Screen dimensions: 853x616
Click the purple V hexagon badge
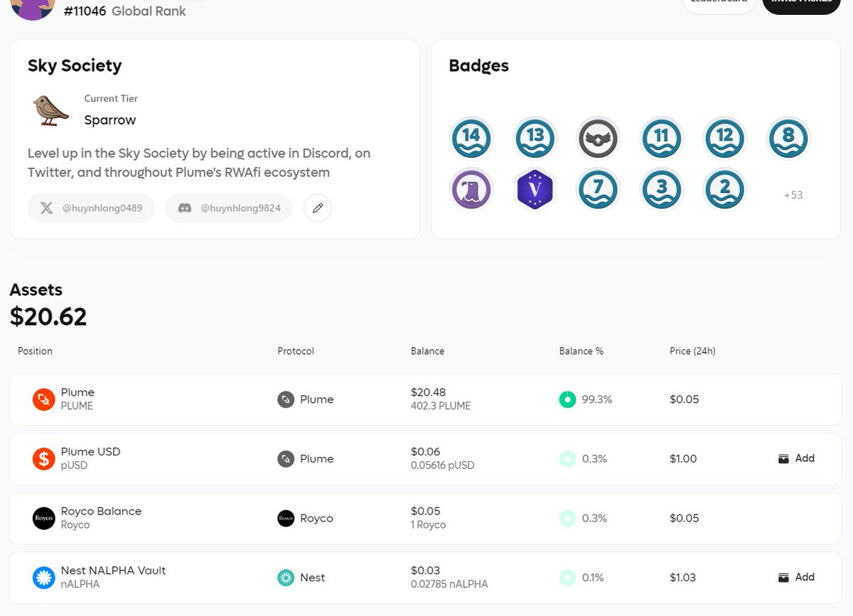click(535, 190)
